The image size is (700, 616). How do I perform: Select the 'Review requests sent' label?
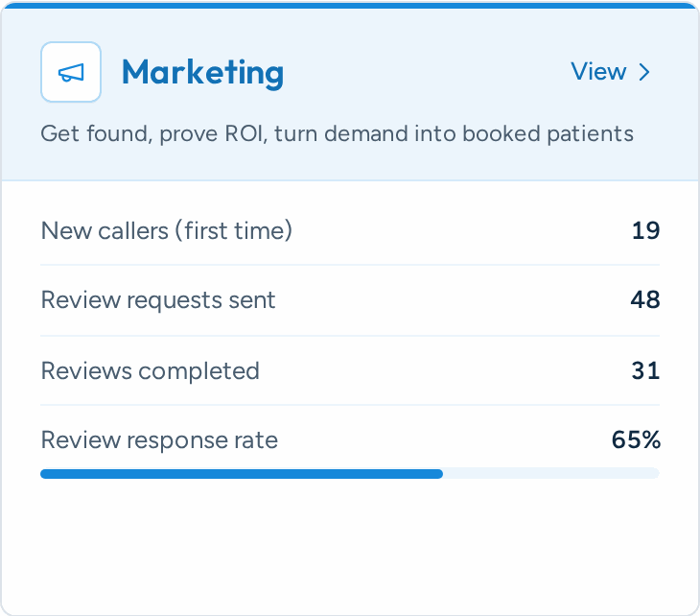tap(158, 299)
